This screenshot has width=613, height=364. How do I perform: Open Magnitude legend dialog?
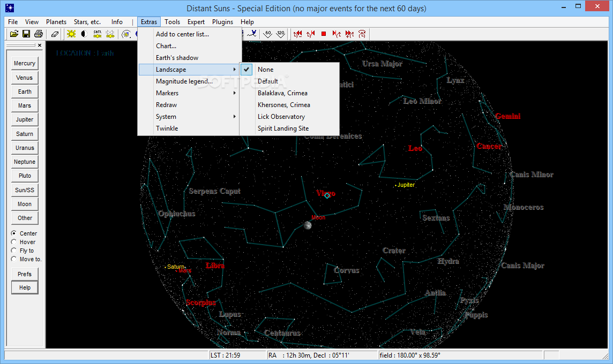(x=189, y=81)
